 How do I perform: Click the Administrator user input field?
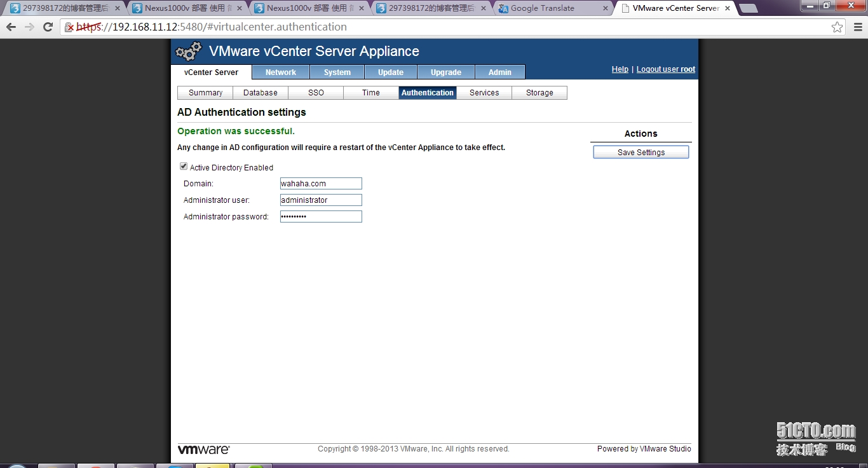click(321, 200)
